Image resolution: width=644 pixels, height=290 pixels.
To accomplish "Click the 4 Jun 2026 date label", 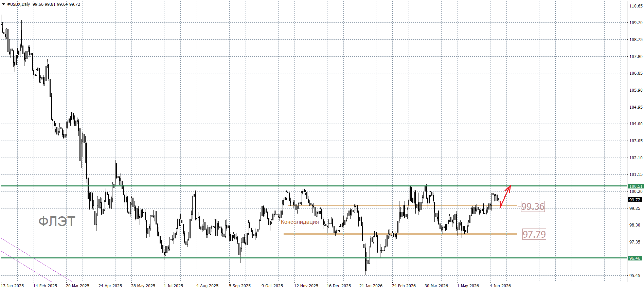I will [500, 286].
